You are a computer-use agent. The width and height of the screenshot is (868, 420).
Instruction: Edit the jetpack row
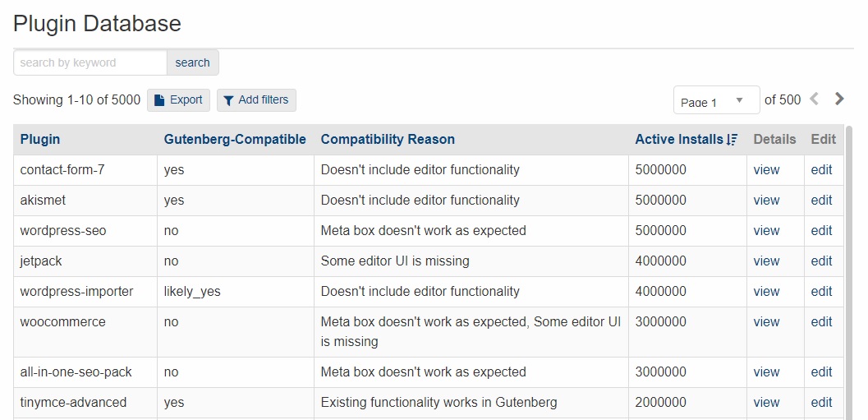click(x=821, y=261)
